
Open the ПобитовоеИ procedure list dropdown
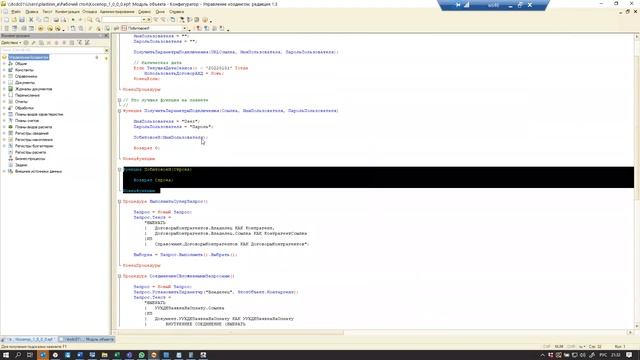184,28
